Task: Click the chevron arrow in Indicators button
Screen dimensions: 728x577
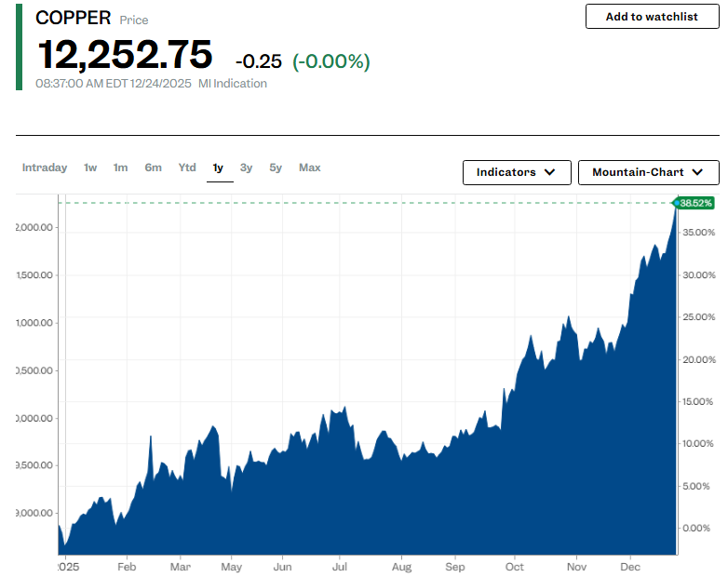Action: [x=549, y=172]
